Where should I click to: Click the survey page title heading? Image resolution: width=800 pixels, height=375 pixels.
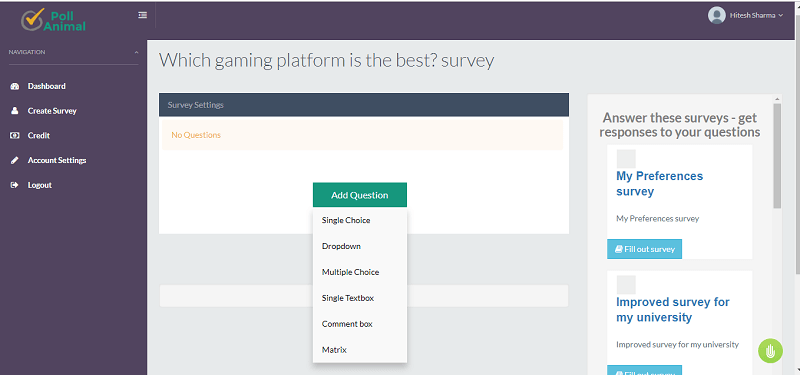(327, 61)
